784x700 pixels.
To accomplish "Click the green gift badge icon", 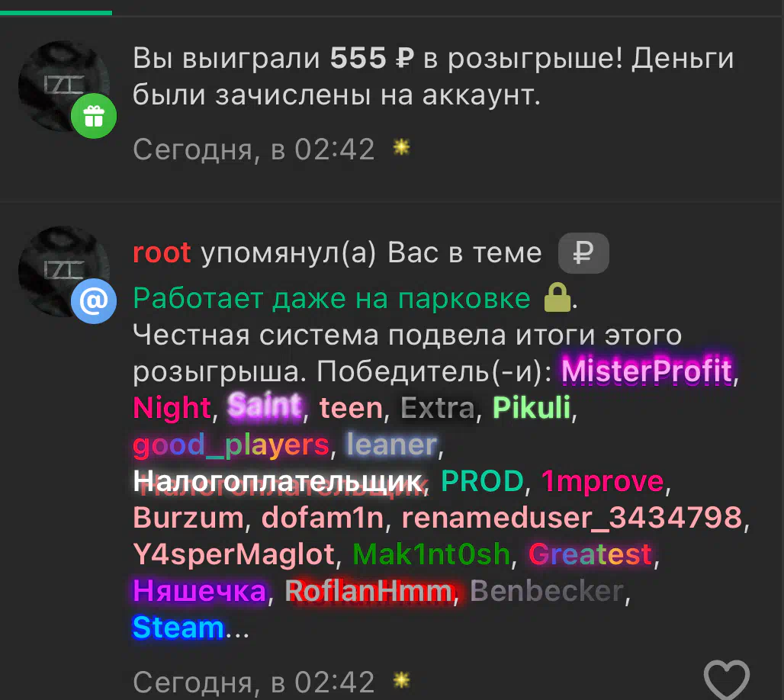I will 94,116.
